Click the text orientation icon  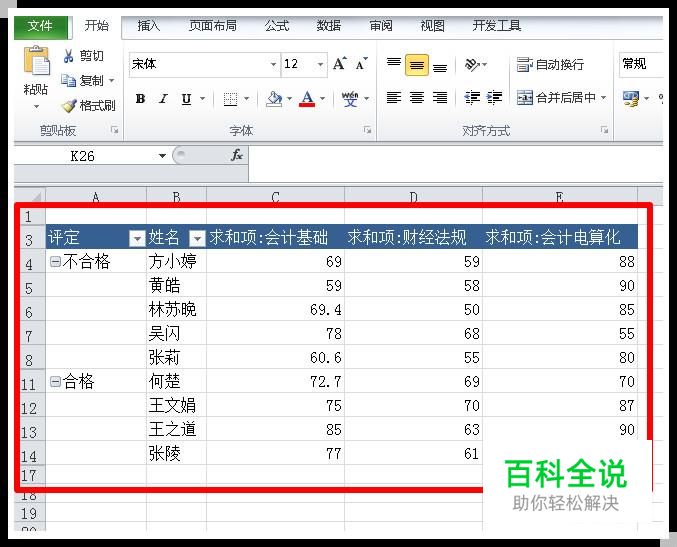click(472, 65)
